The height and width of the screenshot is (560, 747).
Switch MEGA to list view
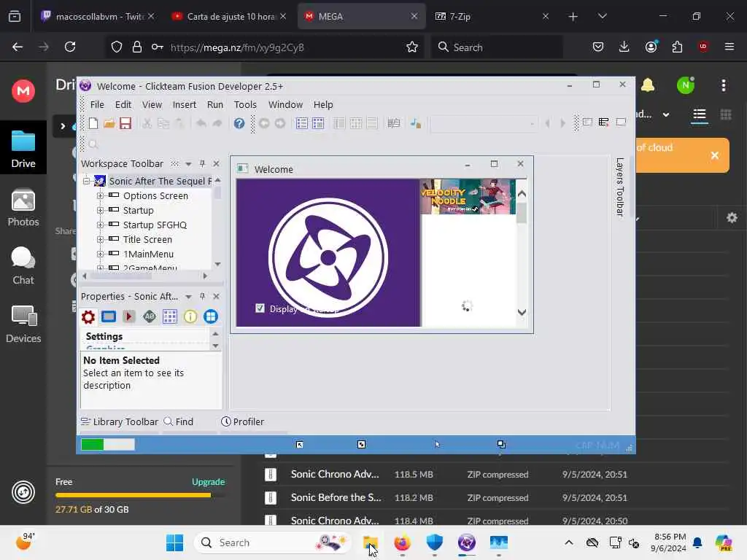pos(700,114)
